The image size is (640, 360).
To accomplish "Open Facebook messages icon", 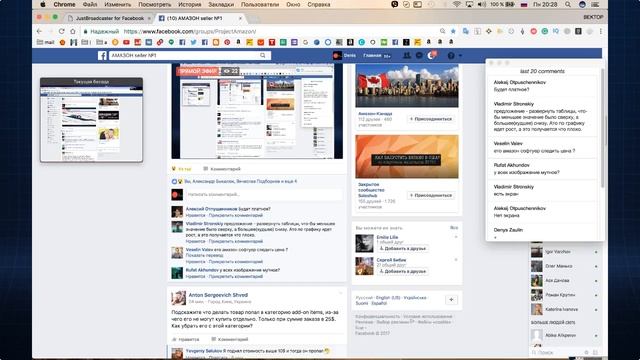I will [x=419, y=56].
